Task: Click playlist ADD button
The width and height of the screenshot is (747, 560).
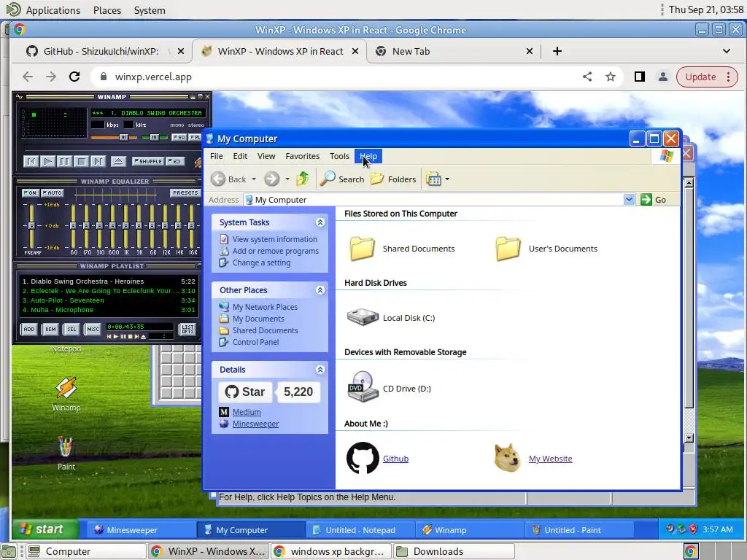Action: [29, 329]
